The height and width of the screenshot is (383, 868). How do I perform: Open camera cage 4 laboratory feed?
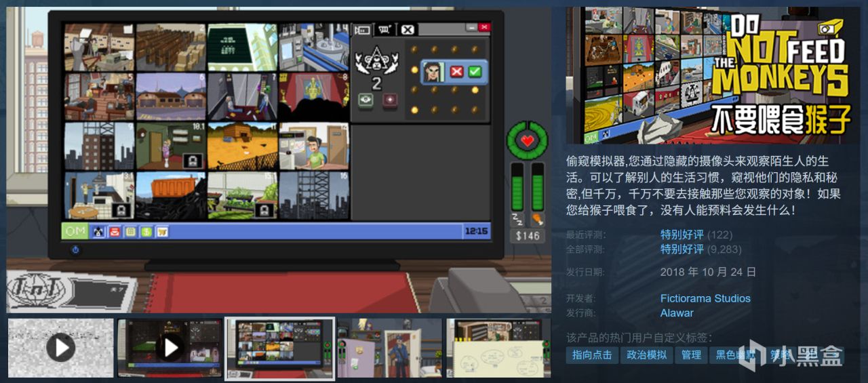pos(314,47)
